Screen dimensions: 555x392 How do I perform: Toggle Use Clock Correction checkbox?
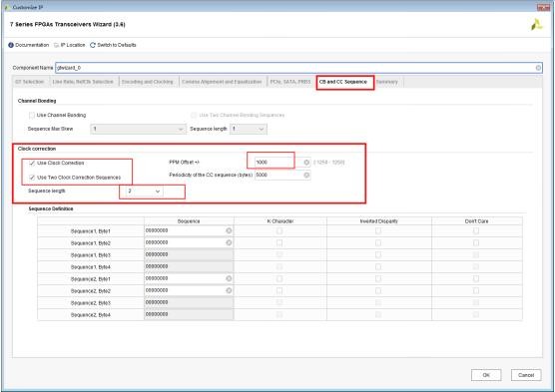click(x=32, y=163)
